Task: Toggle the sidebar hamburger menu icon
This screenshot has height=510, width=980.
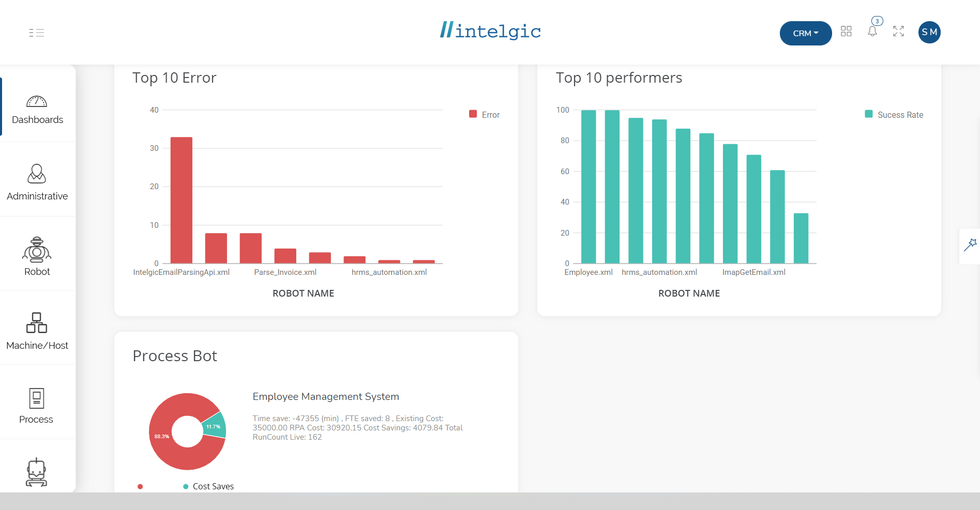Action: pyautogui.click(x=36, y=33)
